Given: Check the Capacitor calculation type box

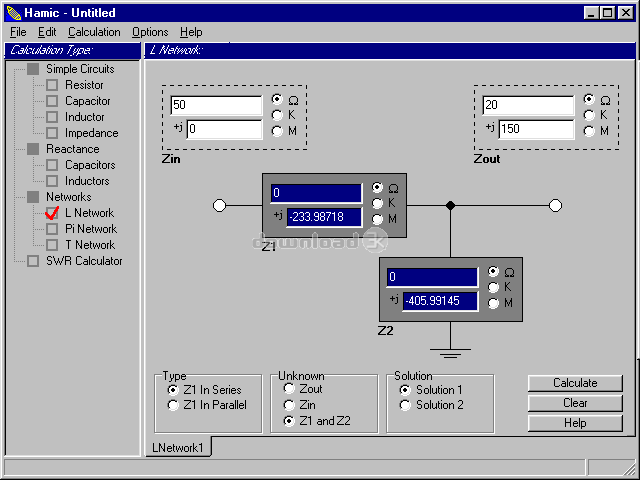Looking at the screenshot, I should [52, 101].
